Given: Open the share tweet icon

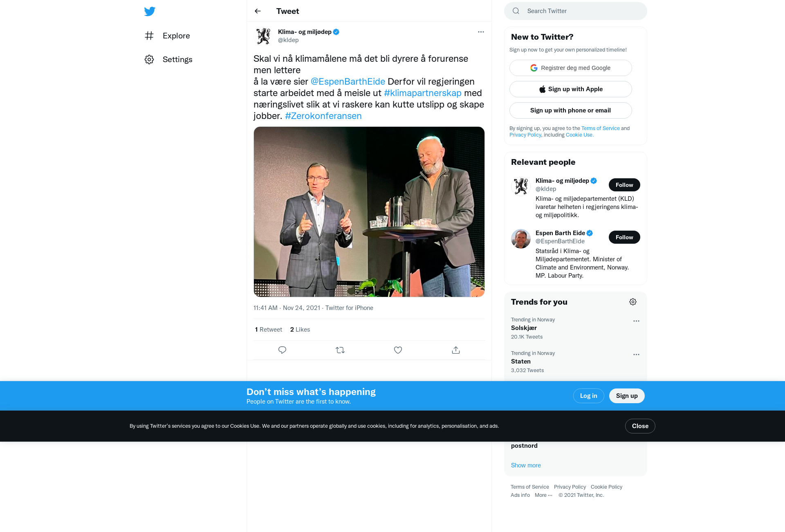Looking at the screenshot, I should tap(456, 350).
